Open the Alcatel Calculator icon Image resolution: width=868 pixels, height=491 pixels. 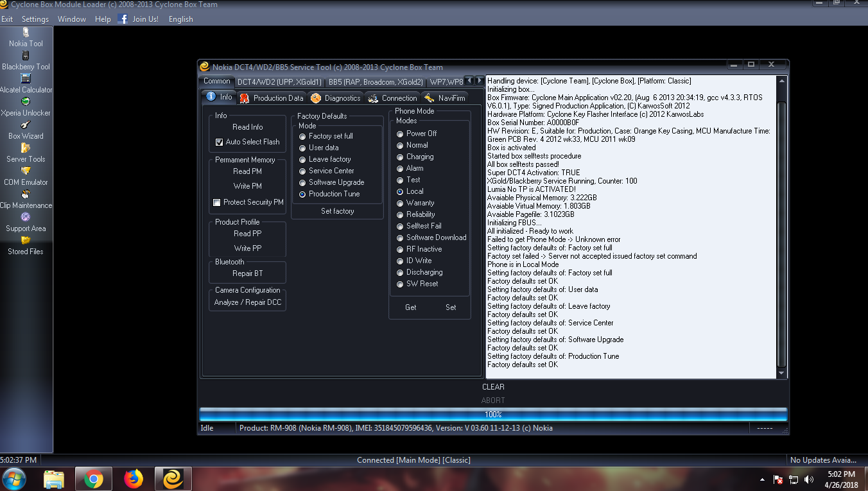[26, 79]
